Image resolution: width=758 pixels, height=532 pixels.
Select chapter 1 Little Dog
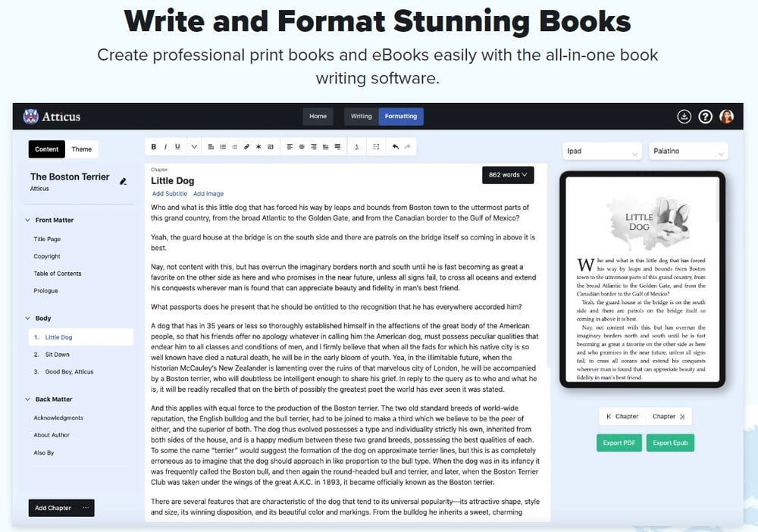tap(81, 337)
